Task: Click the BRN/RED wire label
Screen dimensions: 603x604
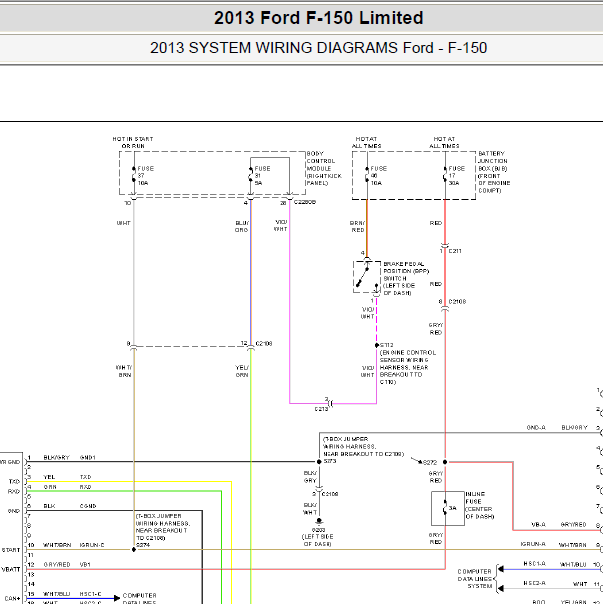Action: pos(358,226)
